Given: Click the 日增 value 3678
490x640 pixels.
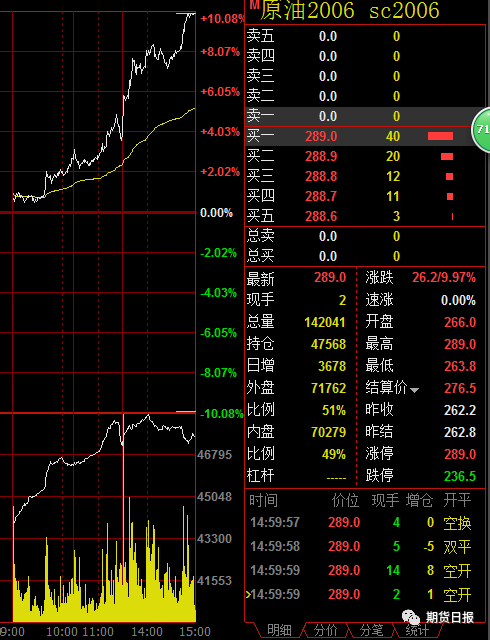Looking at the screenshot, I should pos(332,367).
